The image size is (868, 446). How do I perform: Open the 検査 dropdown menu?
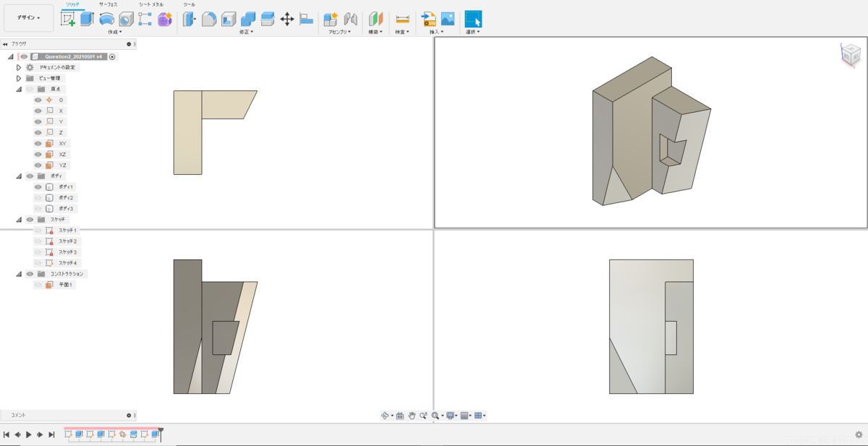coord(402,32)
